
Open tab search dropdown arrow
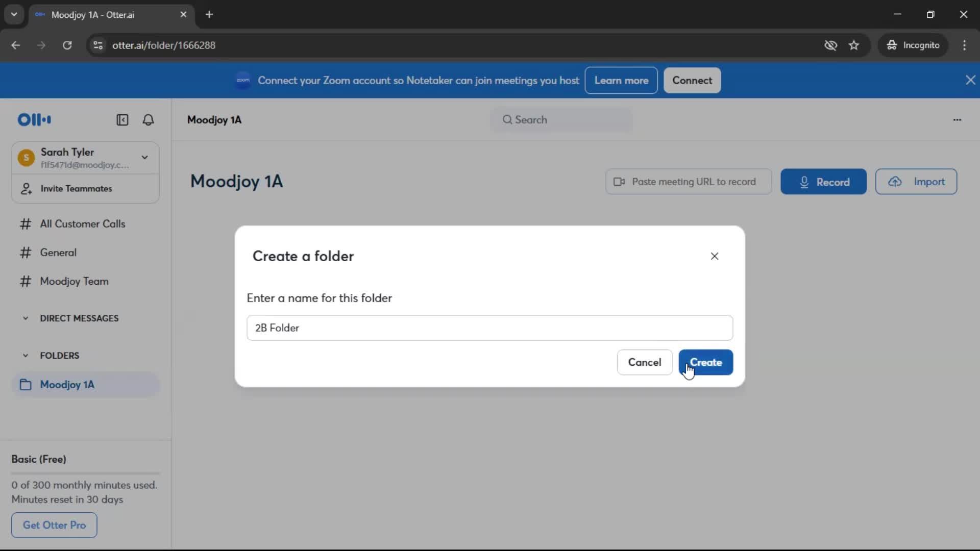tap(14, 15)
